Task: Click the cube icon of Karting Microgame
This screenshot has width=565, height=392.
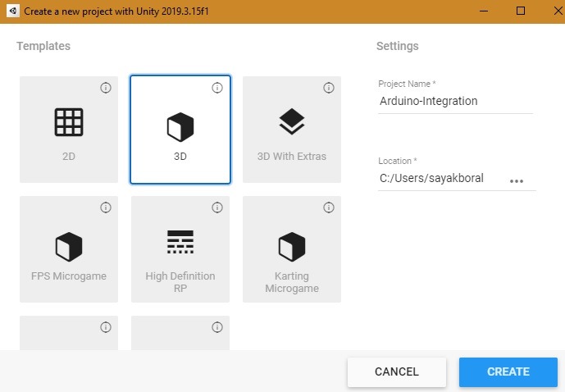Action: [292, 247]
